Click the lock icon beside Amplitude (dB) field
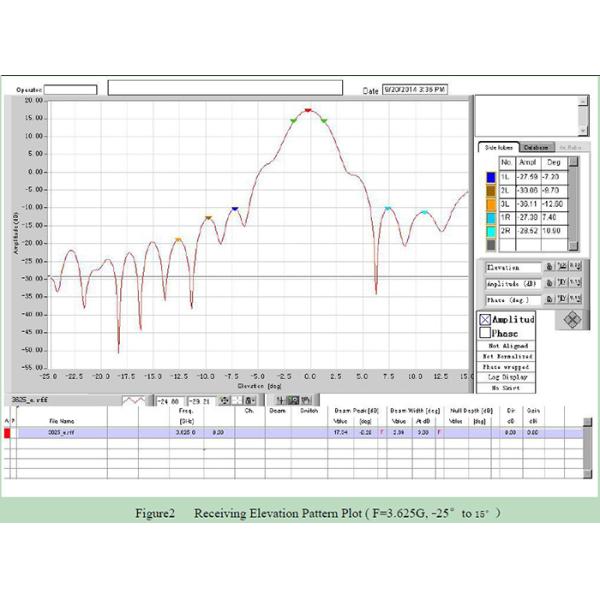This screenshot has height=600, width=600. [550, 284]
